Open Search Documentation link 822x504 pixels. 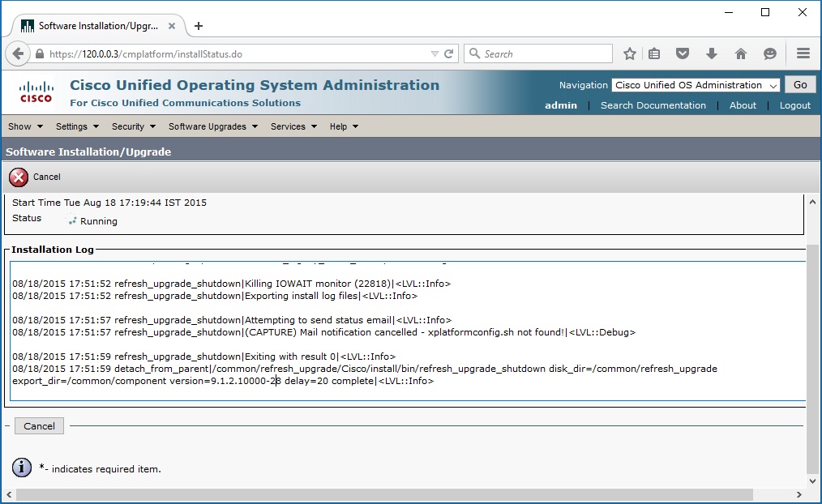[x=653, y=105]
